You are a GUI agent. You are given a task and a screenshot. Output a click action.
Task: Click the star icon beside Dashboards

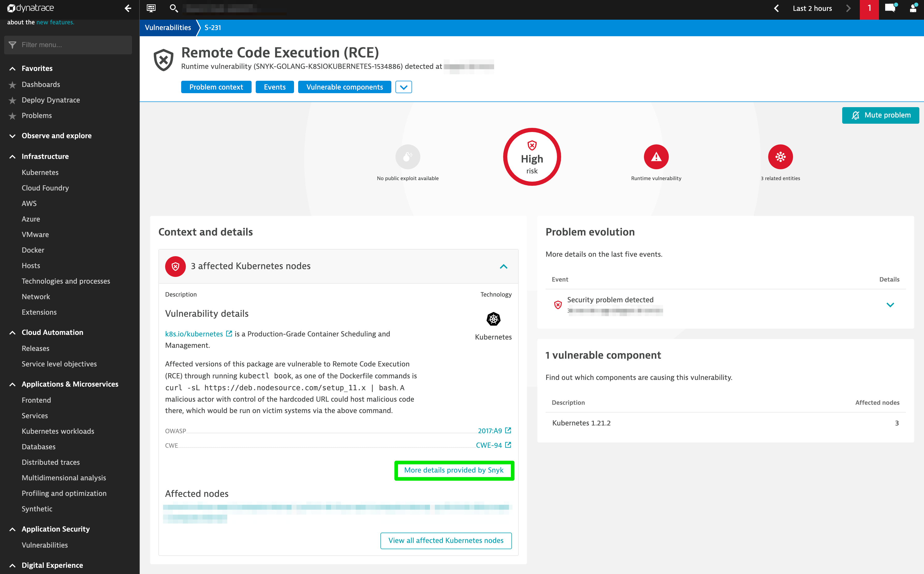(12, 85)
